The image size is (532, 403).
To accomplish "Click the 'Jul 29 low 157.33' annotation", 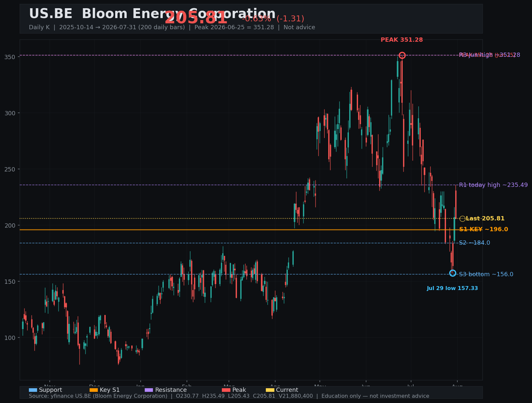I will [x=452, y=288].
